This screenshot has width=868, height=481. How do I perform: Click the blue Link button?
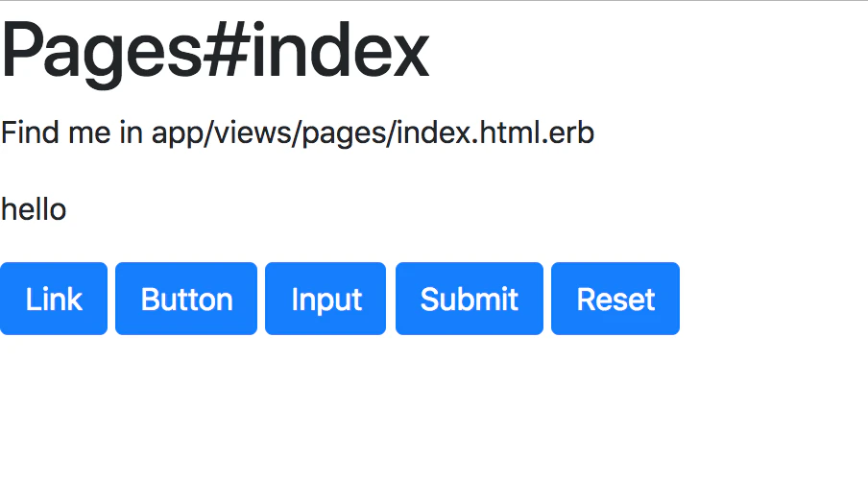pyautogui.click(x=54, y=299)
